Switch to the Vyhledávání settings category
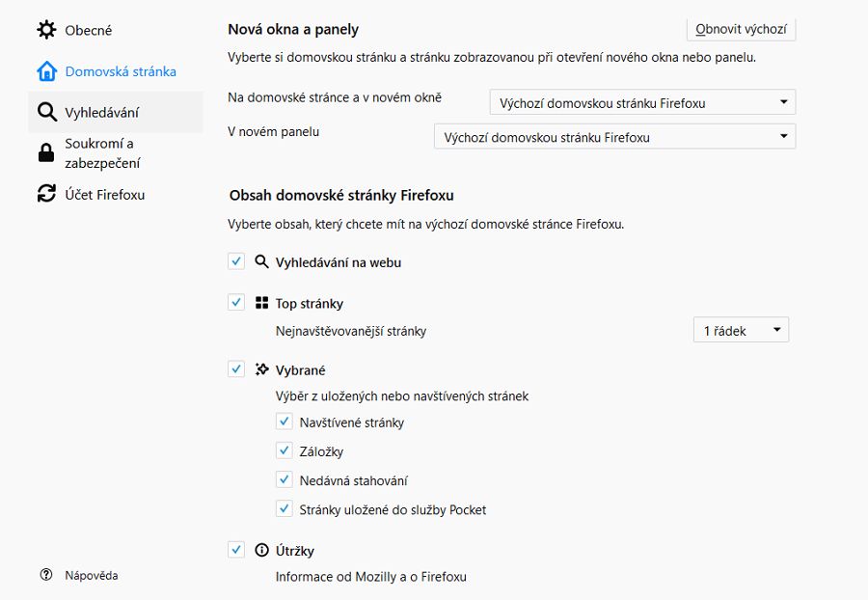868x600 pixels. coord(102,113)
